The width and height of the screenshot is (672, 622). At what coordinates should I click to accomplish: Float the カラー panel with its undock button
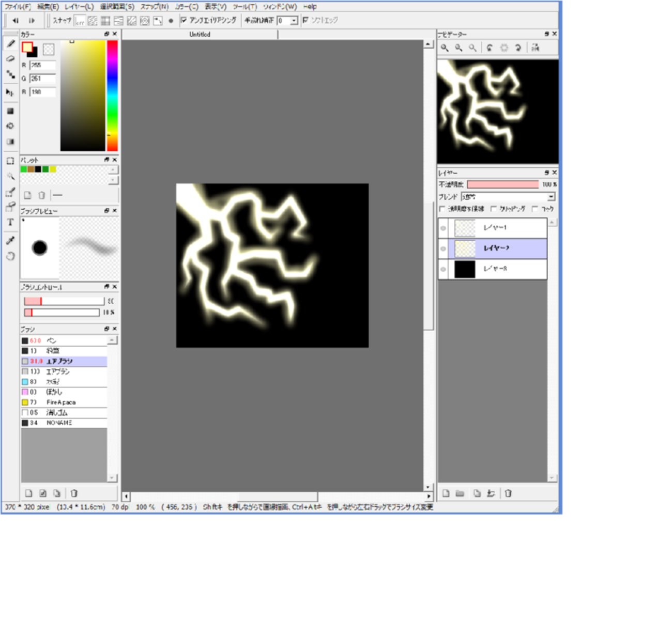(x=106, y=34)
